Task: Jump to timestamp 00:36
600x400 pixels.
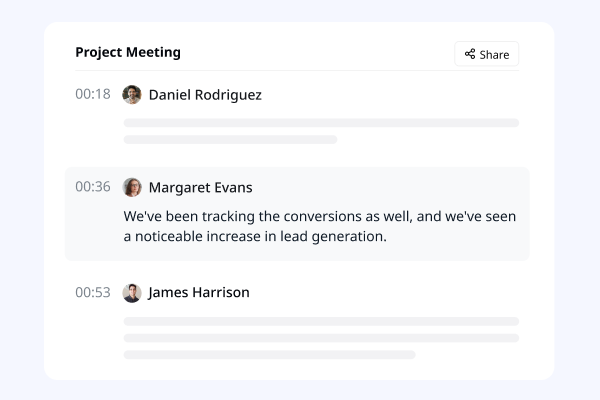Action: click(93, 187)
